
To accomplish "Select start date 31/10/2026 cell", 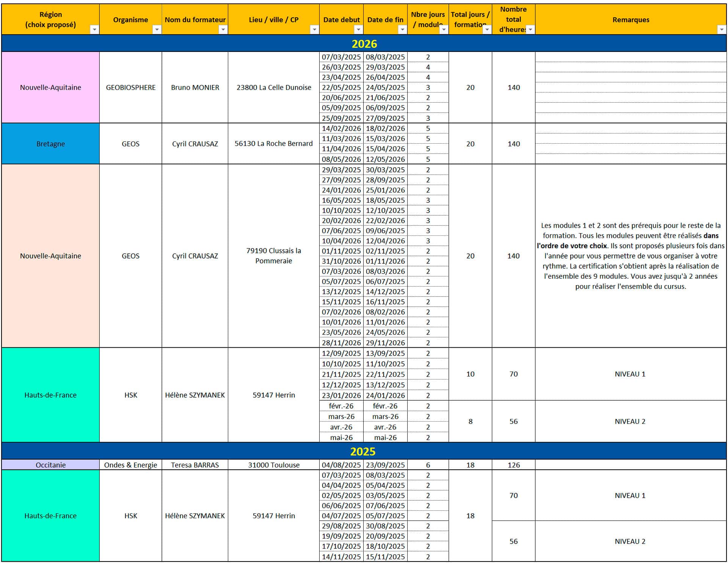I will tap(341, 261).
